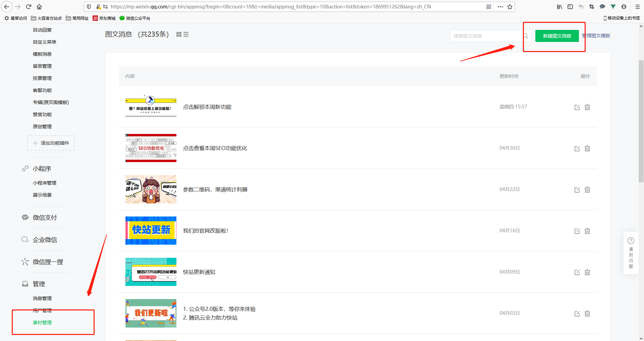The width and height of the screenshot is (644, 341).
Task: Bookmark this page with star icon
Action: pyautogui.click(x=510, y=7)
